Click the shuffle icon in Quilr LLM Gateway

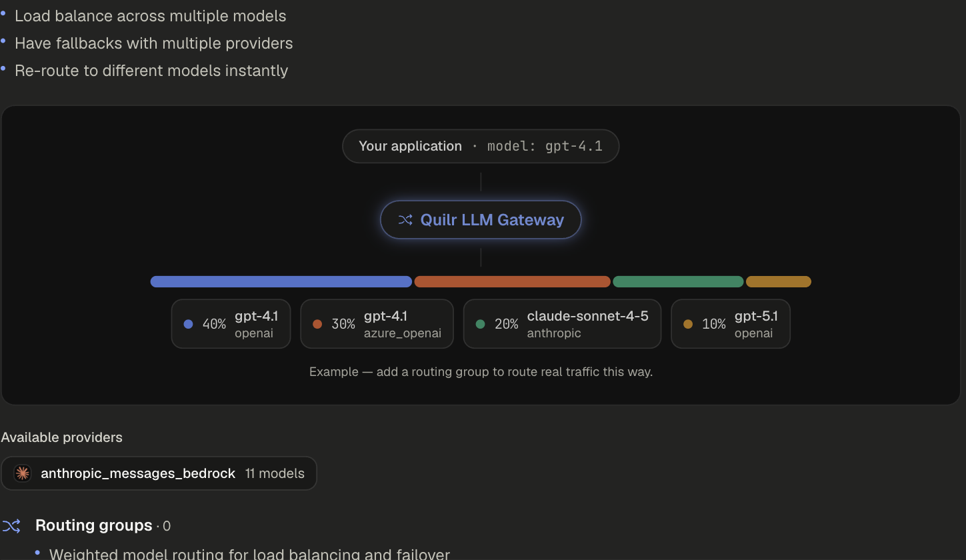click(405, 220)
